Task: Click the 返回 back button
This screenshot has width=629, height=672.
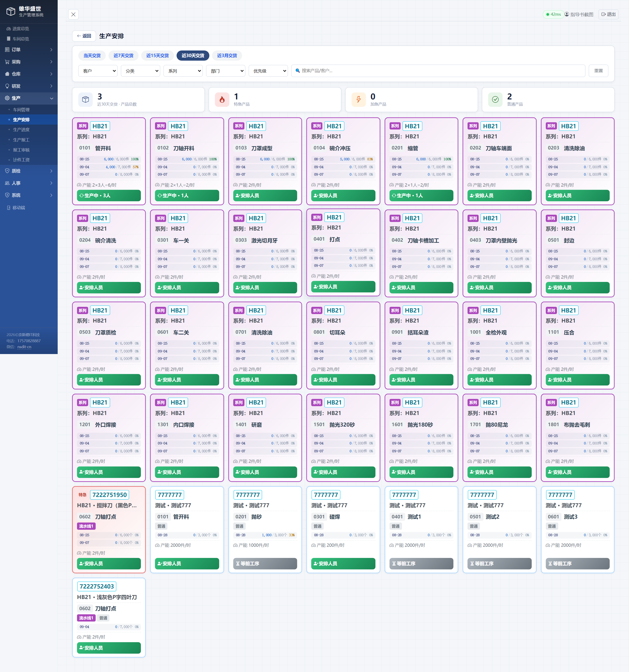Action: click(x=84, y=36)
